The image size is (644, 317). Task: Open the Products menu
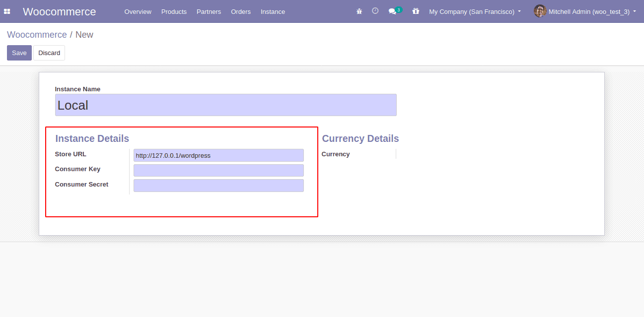pyautogui.click(x=174, y=11)
